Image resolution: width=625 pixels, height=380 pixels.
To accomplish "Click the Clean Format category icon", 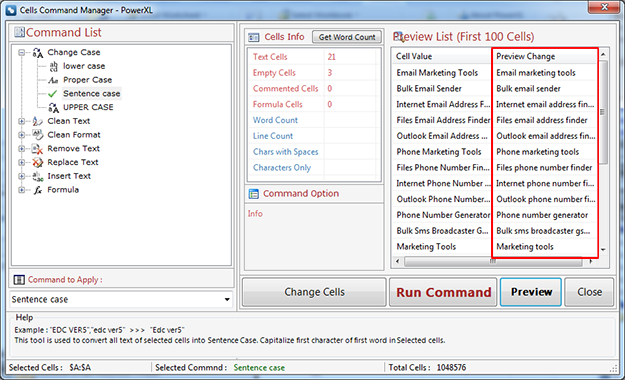I will click(x=37, y=135).
